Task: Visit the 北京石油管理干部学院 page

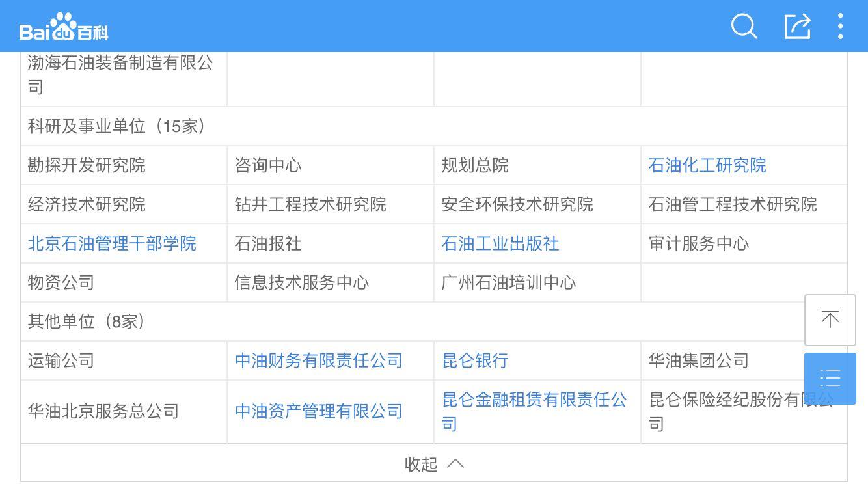Action: [x=111, y=243]
